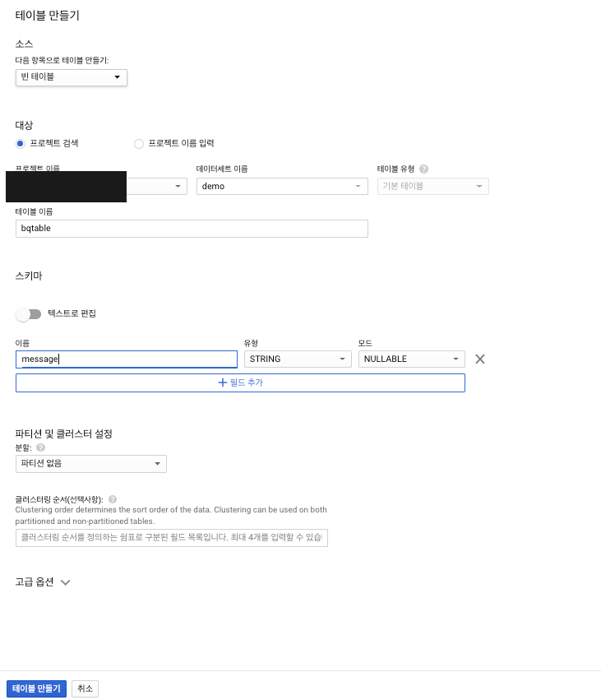Open the table source dropdown showing 빈 테이블
This screenshot has height=700, width=601.
coord(72,77)
